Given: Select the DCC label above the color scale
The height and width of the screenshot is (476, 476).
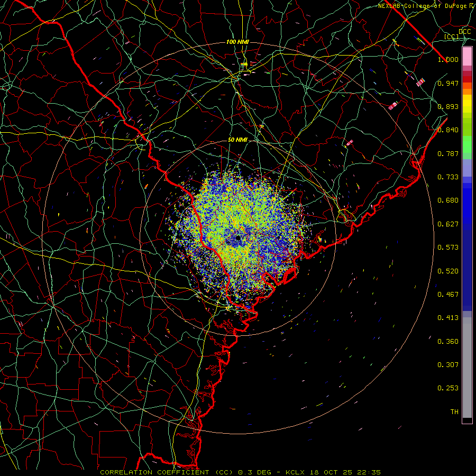Looking at the screenshot, I should (x=464, y=32).
